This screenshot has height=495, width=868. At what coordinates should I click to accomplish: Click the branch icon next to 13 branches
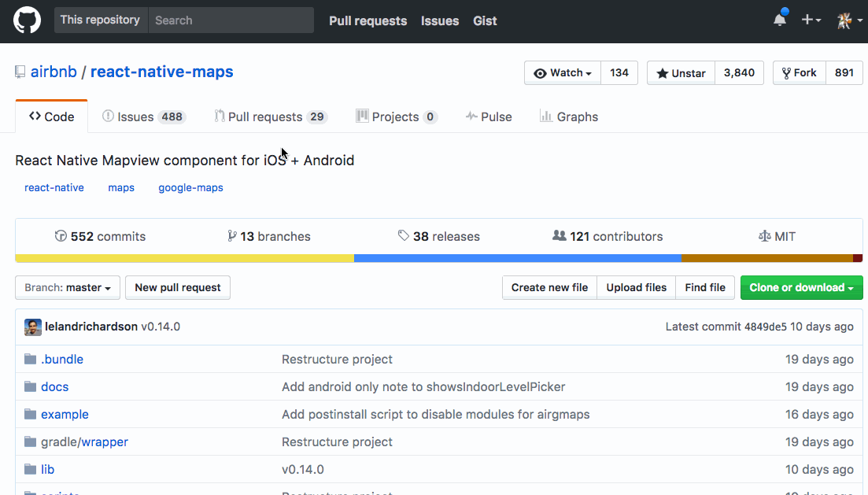tap(232, 236)
